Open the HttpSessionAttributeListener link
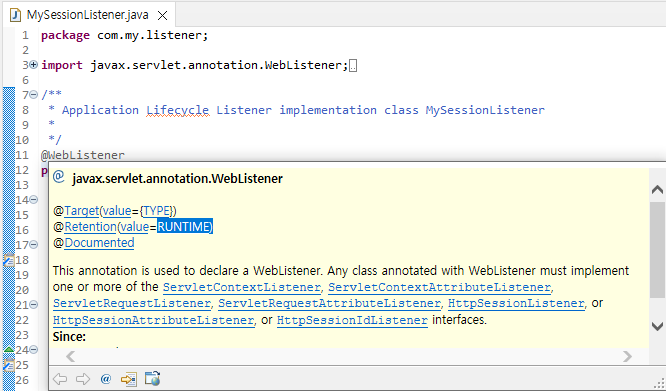The height and width of the screenshot is (391, 666). (x=153, y=320)
